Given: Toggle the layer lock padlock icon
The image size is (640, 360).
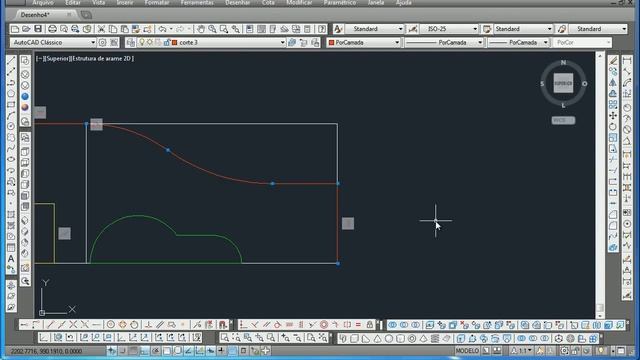Looking at the screenshot, I should pyautogui.click(x=167, y=42).
